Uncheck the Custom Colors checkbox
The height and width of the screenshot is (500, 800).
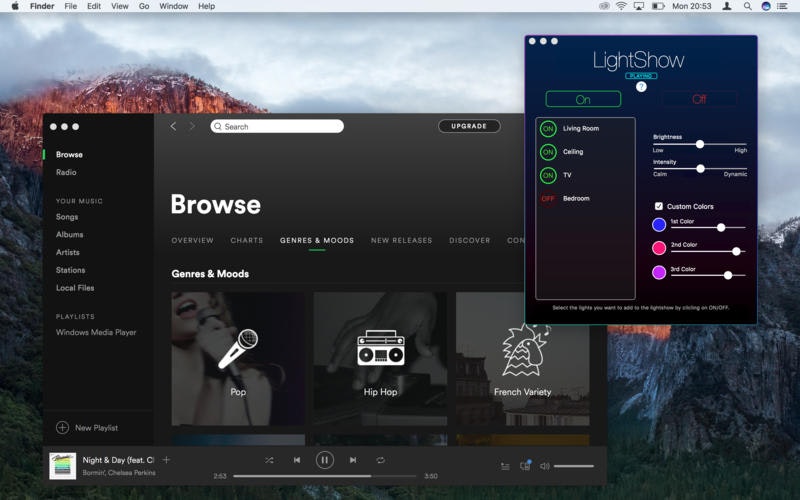(659, 206)
